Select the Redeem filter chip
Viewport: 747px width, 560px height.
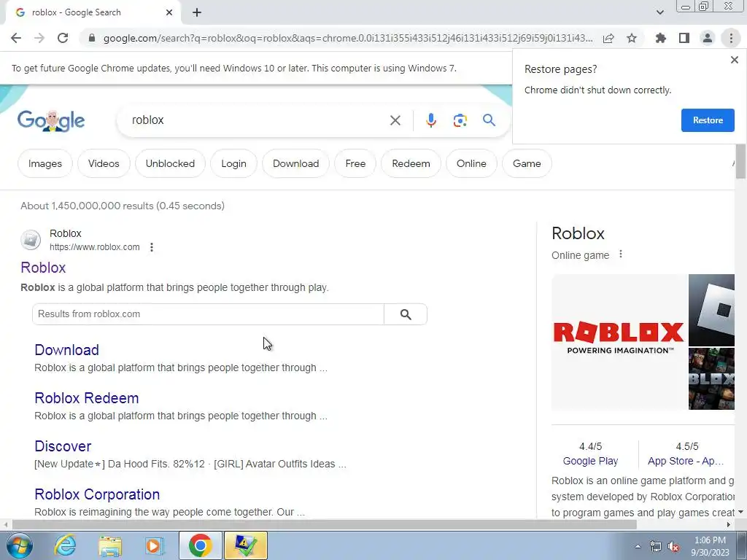(411, 163)
